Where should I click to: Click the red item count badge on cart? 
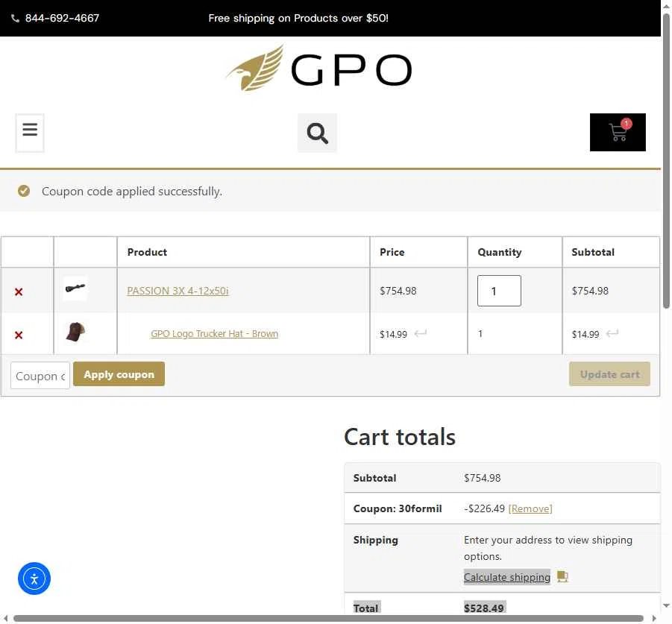pyautogui.click(x=627, y=123)
